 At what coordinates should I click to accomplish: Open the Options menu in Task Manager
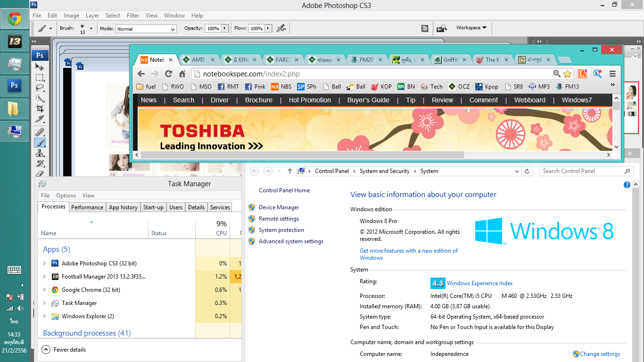click(66, 196)
